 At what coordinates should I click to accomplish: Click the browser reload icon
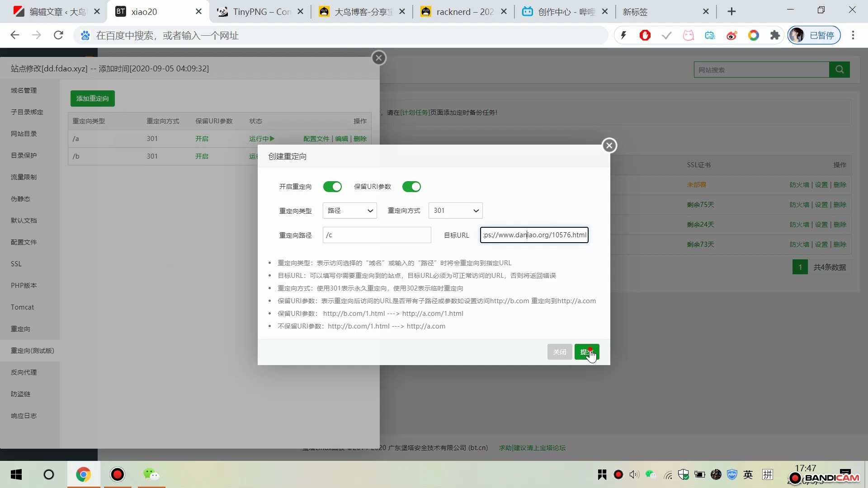pos(58,35)
